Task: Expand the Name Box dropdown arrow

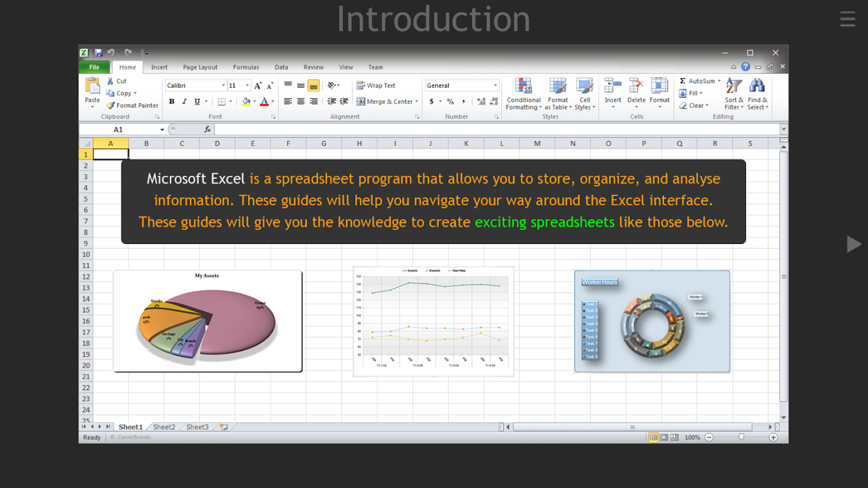Action: click(162, 130)
